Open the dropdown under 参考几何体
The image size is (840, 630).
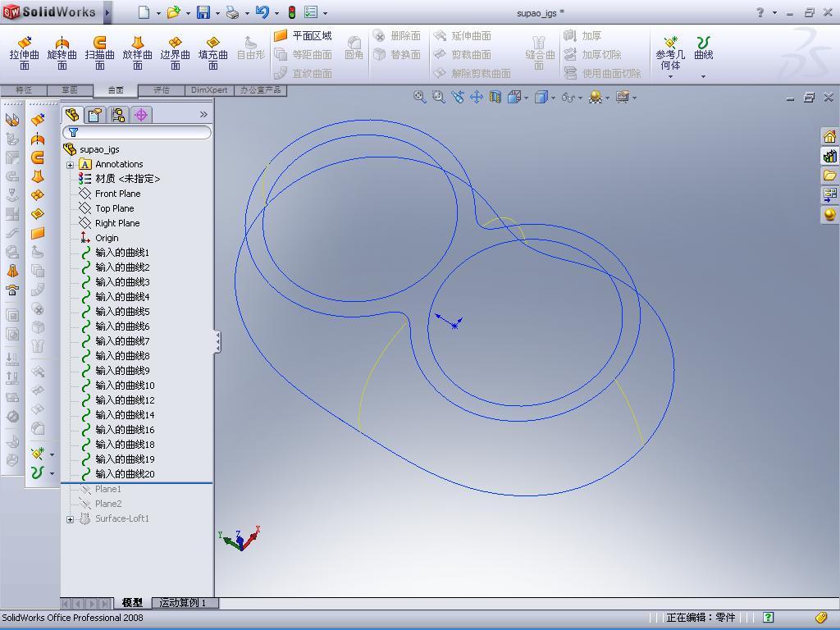pyautogui.click(x=670, y=77)
